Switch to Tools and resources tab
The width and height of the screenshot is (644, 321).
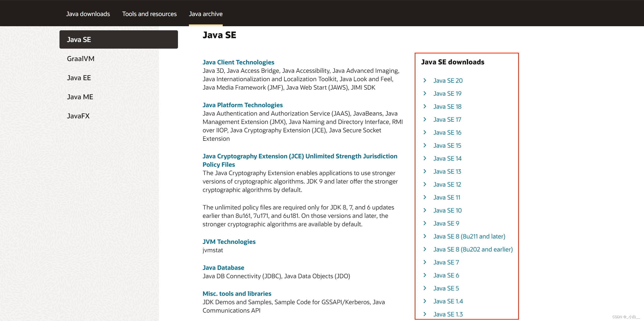(149, 14)
